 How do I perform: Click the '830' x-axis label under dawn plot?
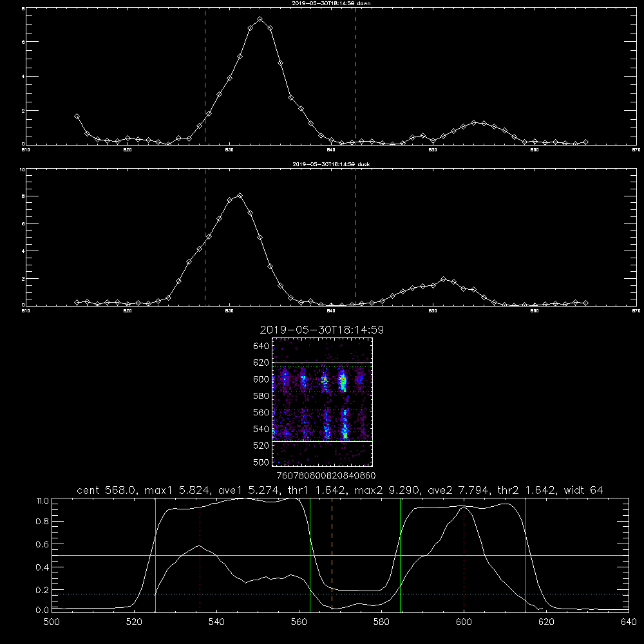pos(229,150)
